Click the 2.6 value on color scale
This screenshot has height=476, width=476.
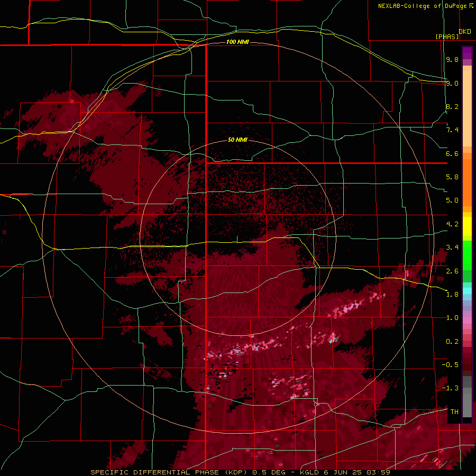pyautogui.click(x=452, y=271)
